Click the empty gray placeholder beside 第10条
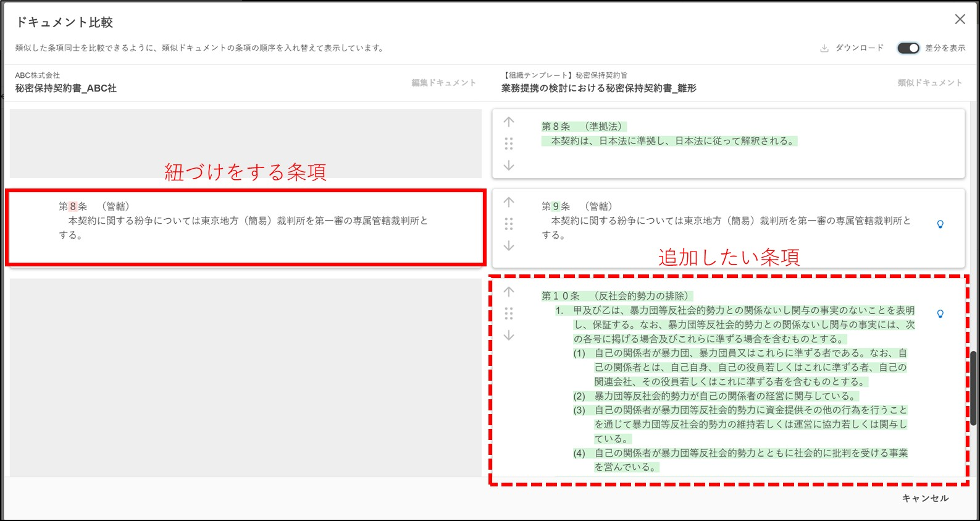Screen dimensions: 980x521 (x=245, y=377)
